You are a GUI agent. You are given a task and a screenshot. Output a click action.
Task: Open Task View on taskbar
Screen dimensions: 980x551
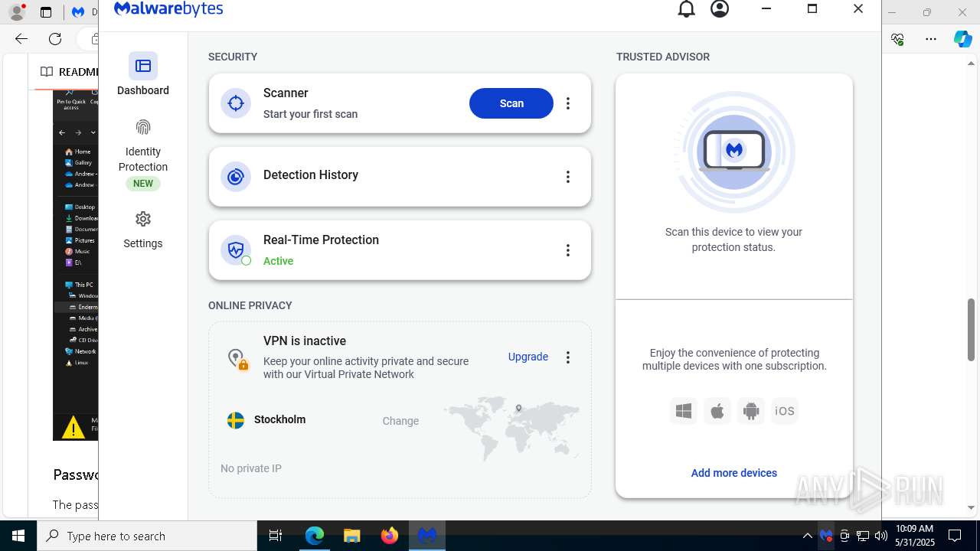(x=276, y=536)
